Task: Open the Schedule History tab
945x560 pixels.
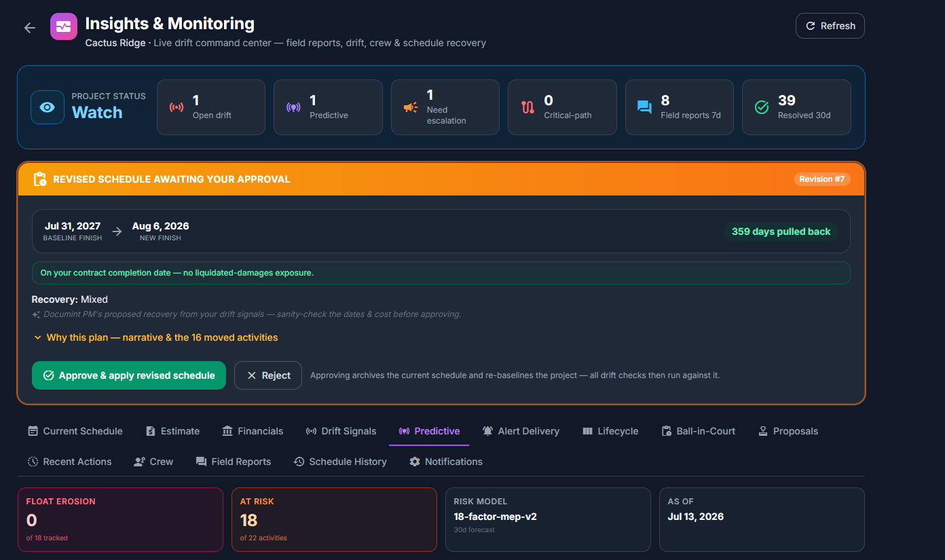Action: 340,462
